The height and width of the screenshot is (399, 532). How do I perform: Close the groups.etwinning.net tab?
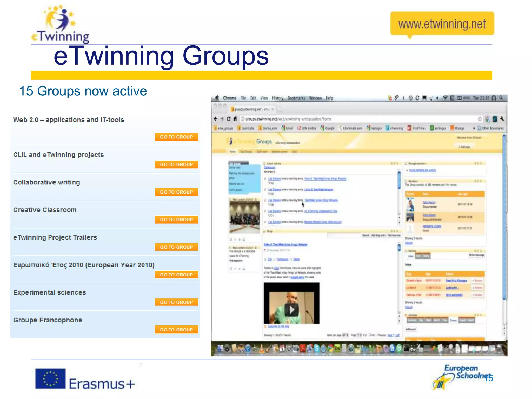[x=272, y=109]
